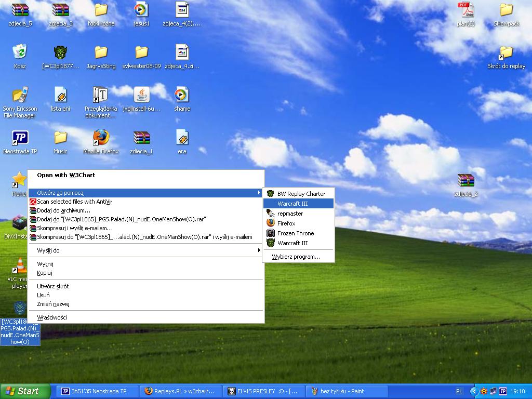
Task: Open the SHowpack folder icon
Action: tap(506, 10)
